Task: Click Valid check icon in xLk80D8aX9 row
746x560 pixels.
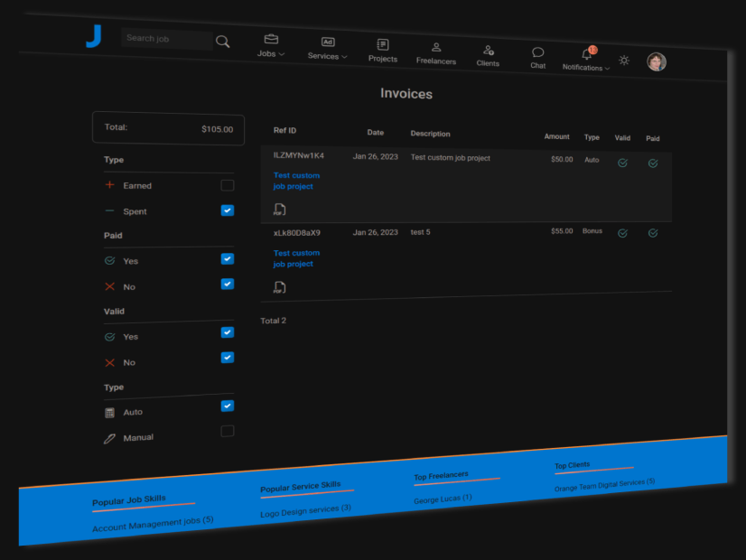Action: coord(622,233)
